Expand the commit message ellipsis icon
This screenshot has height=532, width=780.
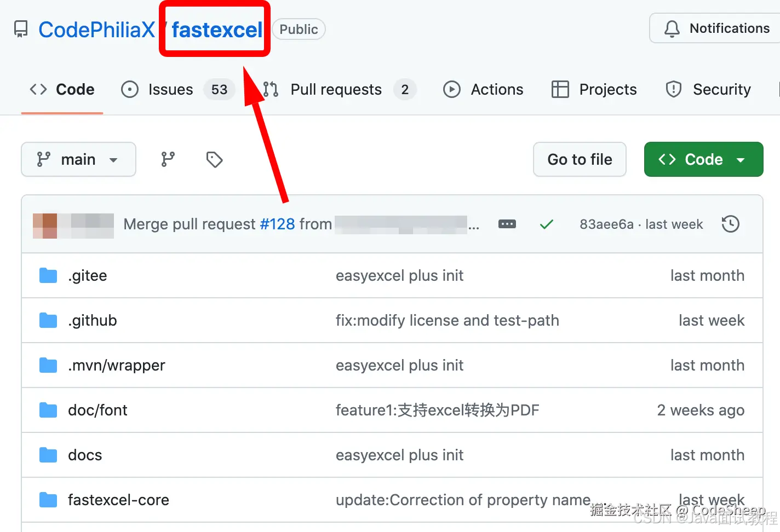click(x=507, y=224)
